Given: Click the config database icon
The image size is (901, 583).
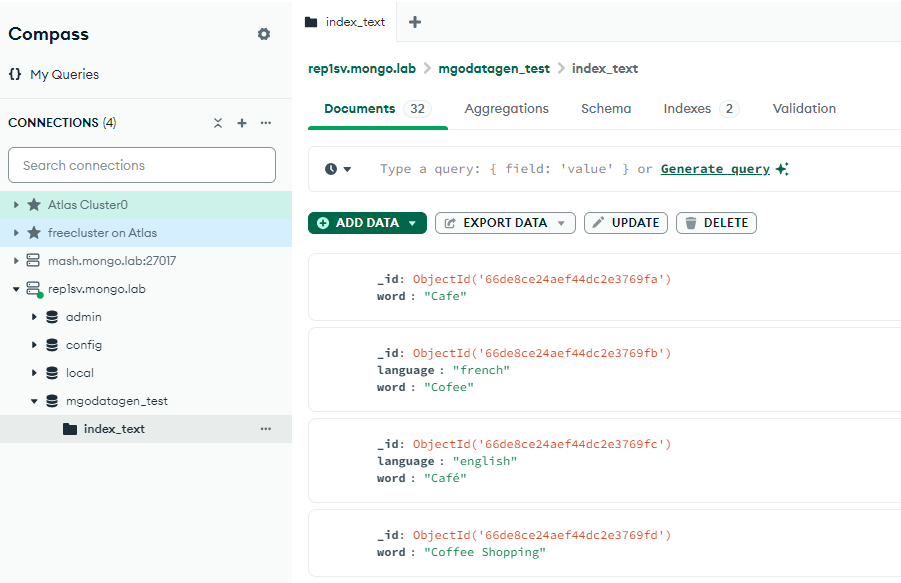Looking at the screenshot, I should (52, 345).
